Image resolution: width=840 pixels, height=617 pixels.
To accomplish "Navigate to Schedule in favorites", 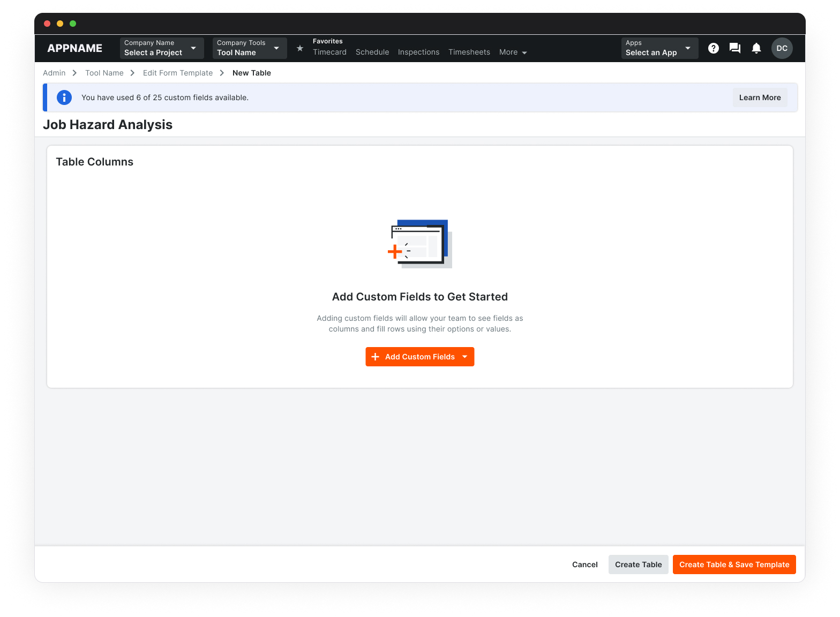I will point(372,52).
